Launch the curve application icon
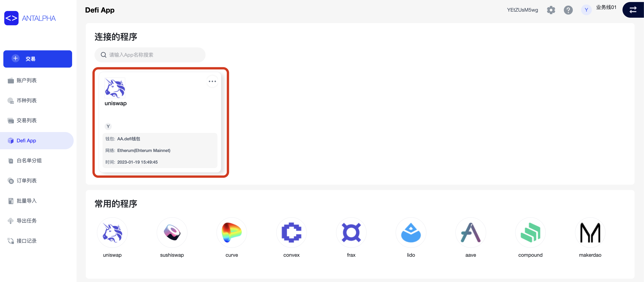This screenshot has width=644, height=282. coord(232,232)
